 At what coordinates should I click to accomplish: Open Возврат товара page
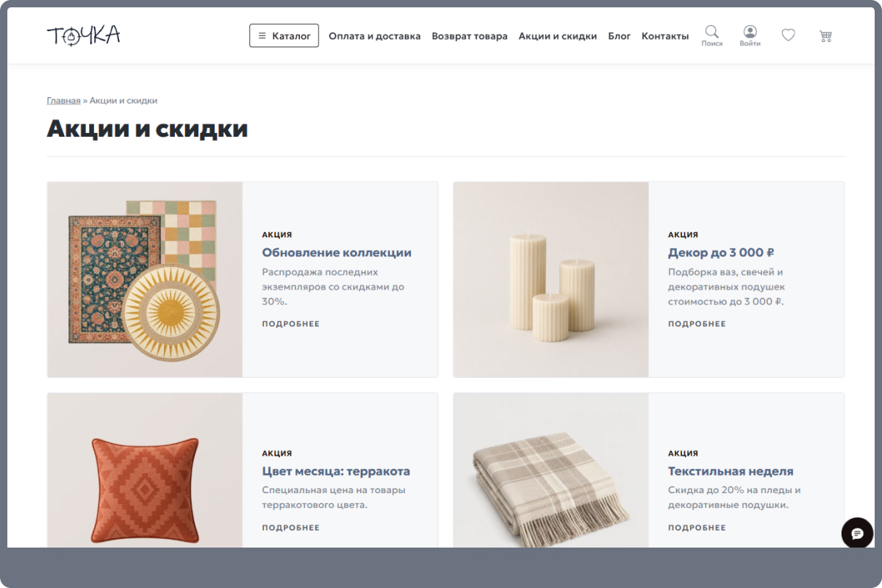(470, 36)
